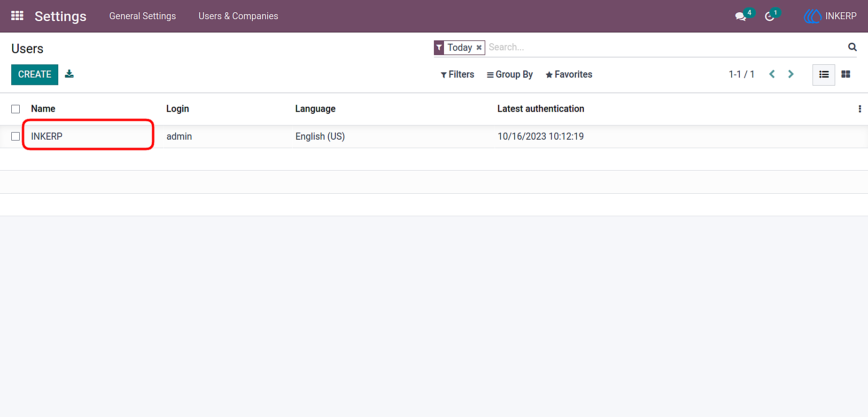The image size is (868, 417).
Task: Open the Users & Companies menu
Action: pyautogui.click(x=239, y=16)
